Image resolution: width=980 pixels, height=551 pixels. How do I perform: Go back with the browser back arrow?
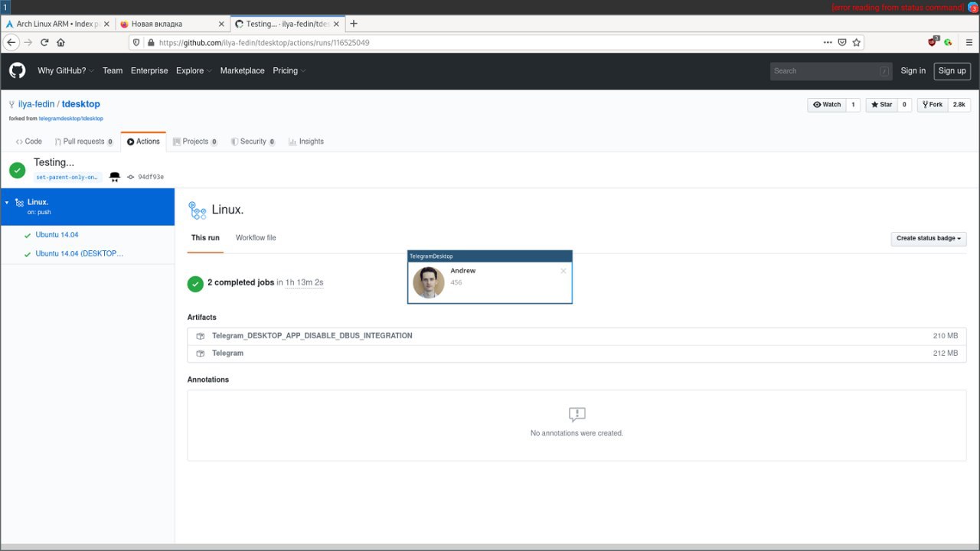coord(11,42)
